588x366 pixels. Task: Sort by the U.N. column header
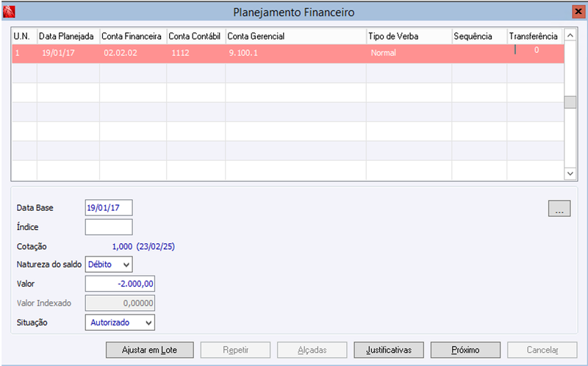[24, 36]
